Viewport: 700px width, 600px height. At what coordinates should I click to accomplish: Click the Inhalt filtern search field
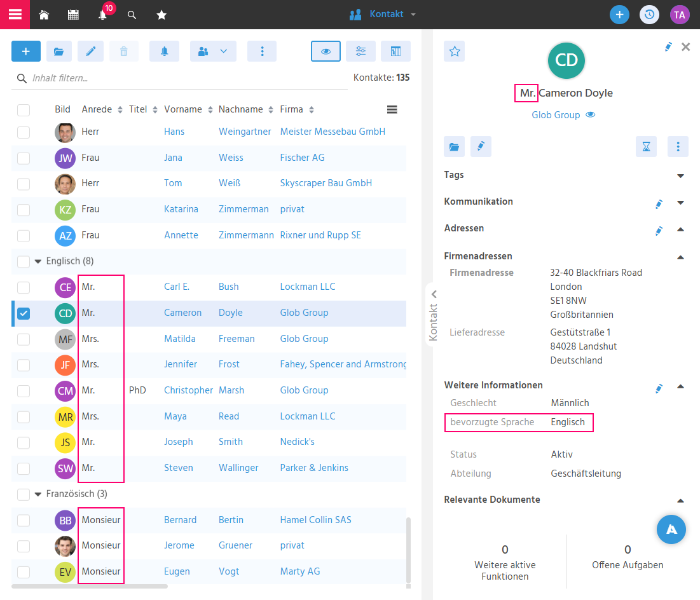tap(179, 78)
